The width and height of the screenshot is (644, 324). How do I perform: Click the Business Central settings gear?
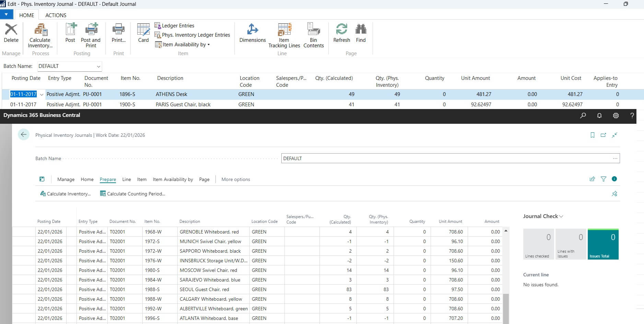point(616,116)
